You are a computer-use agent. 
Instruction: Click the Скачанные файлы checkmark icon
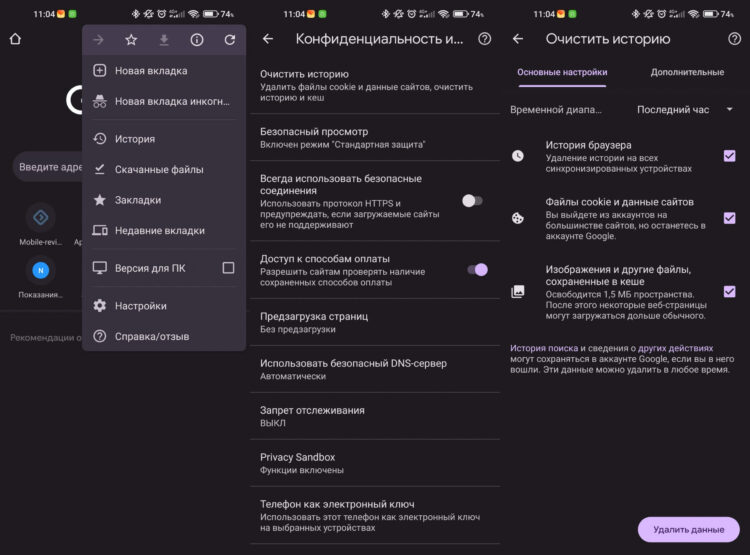point(99,169)
